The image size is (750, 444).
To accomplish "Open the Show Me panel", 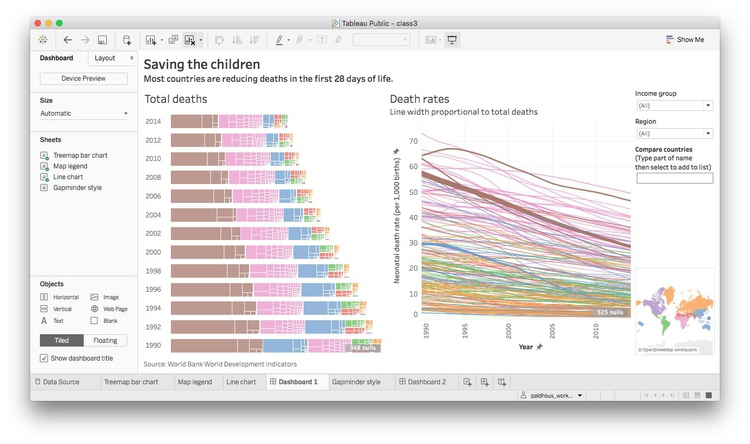I will (x=684, y=40).
